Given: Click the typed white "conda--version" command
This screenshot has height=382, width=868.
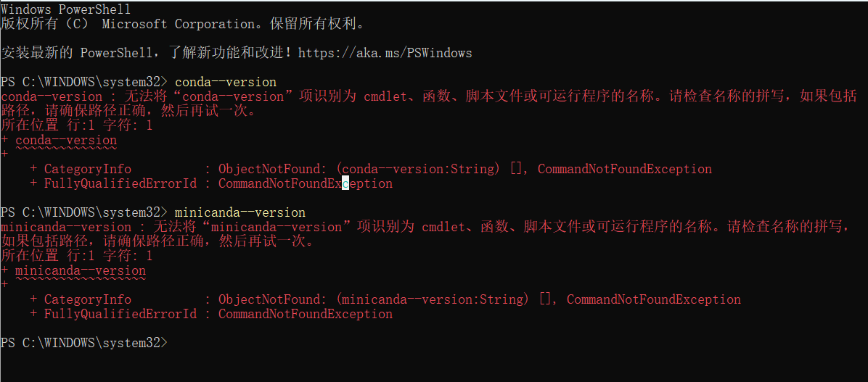Looking at the screenshot, I should pos(226,82).
